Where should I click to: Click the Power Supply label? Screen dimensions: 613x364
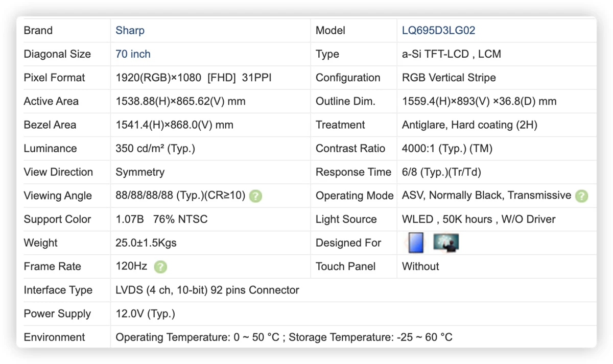(x=57, y=314)
